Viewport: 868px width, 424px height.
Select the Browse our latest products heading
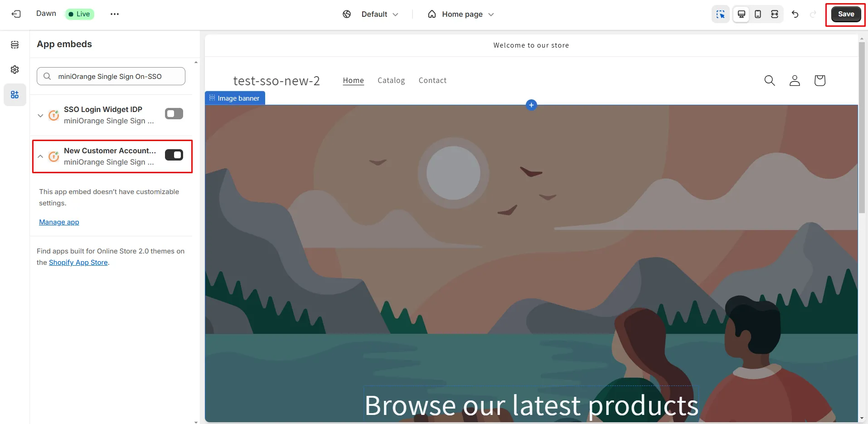[x=531, y=405]
